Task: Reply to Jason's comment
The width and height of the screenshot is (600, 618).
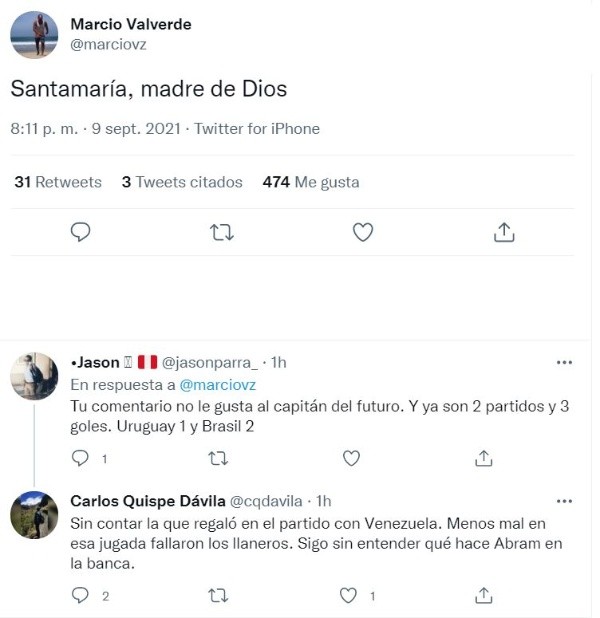Action: click(x=81, y=458)
